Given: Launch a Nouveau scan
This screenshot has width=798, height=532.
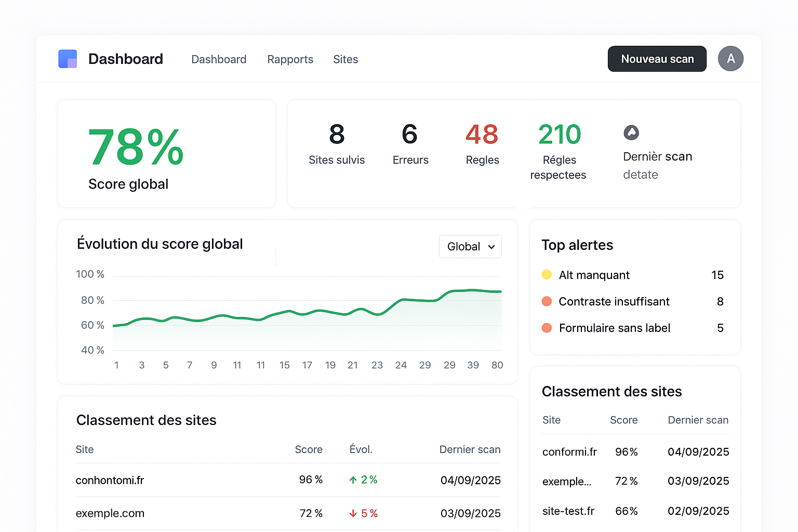Looking at the screenshot, I should click(x=657, y=59).
